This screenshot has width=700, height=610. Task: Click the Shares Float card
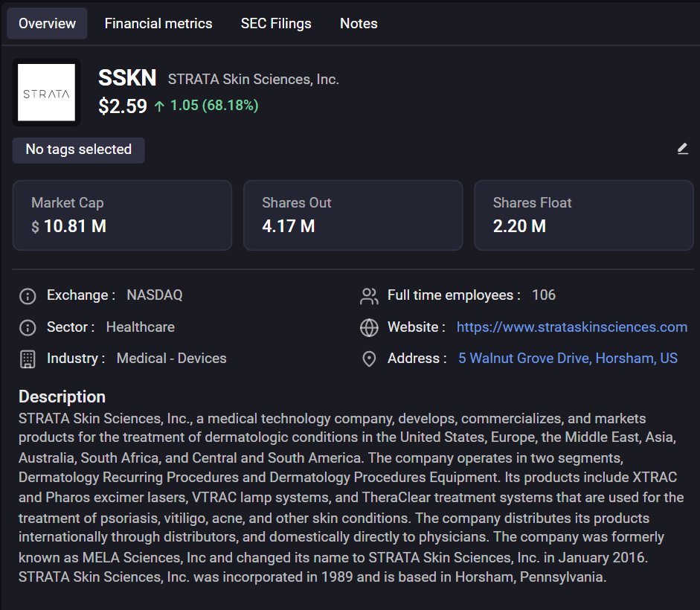[584, 215]
